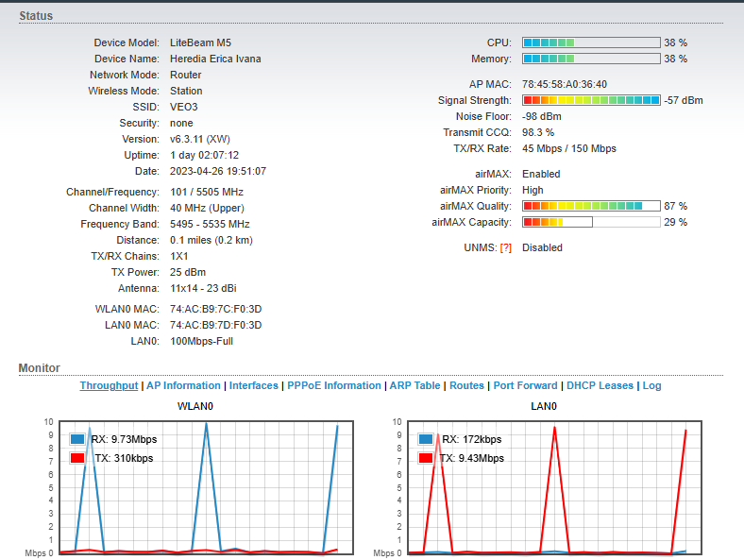Click the airMAX Quality bar
Screen dimensions: 744x560
591,206
